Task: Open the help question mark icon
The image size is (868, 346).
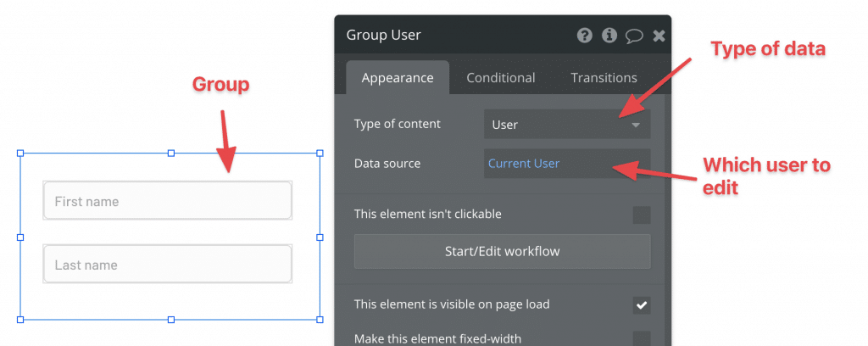Action: tap(584, 36)
